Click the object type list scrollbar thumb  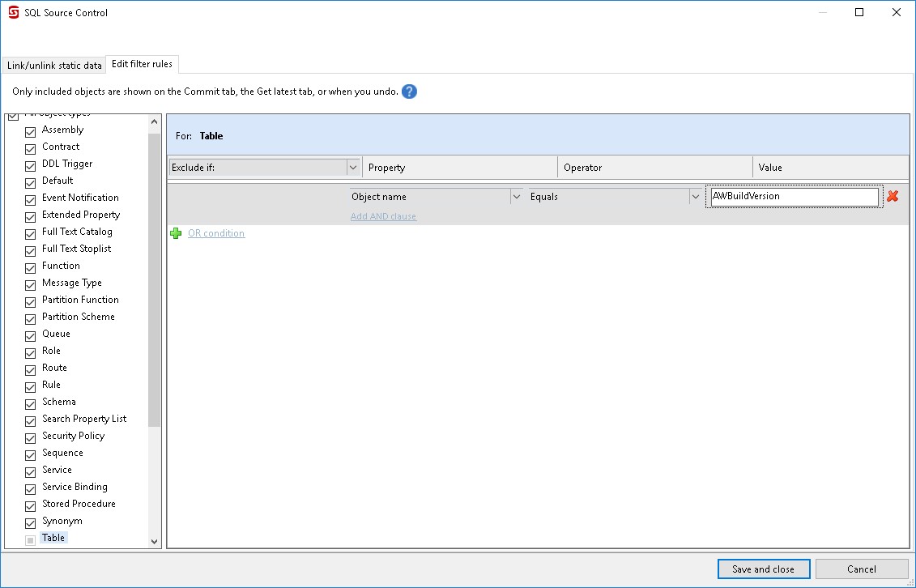pyautogui.click(x=154, y=280)
